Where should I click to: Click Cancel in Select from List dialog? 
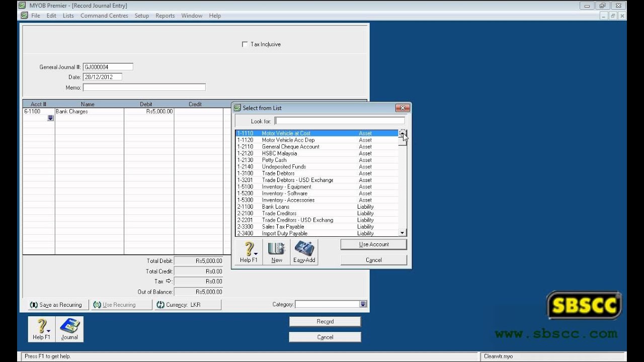point(374,260)
